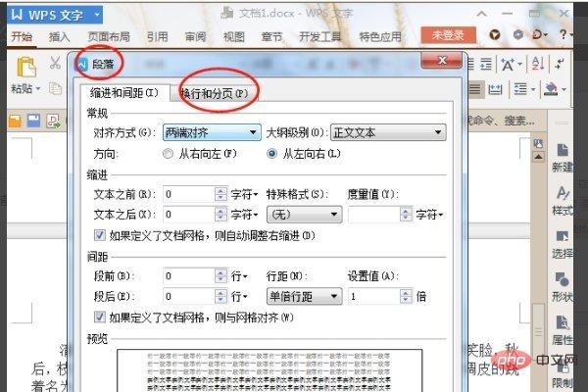Click the Copy icon below scissors
Screen dimensions: 588x392
55,88
